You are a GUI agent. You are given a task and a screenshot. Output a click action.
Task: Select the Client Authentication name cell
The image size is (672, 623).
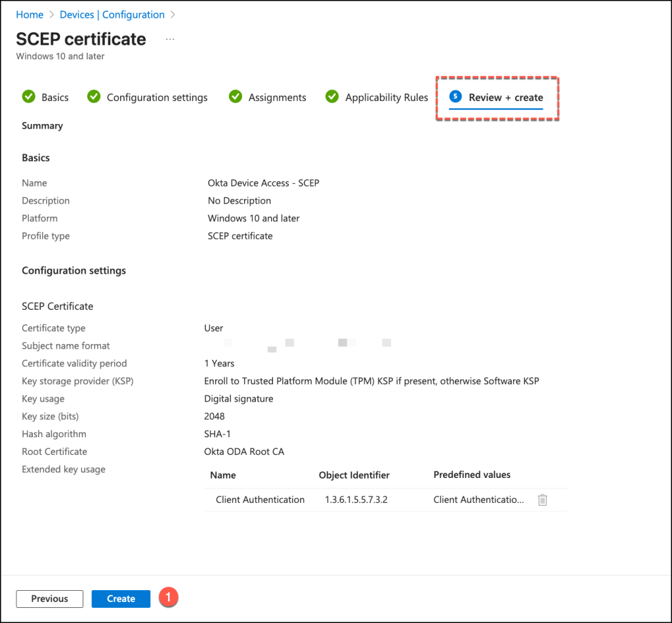(260, 500)
